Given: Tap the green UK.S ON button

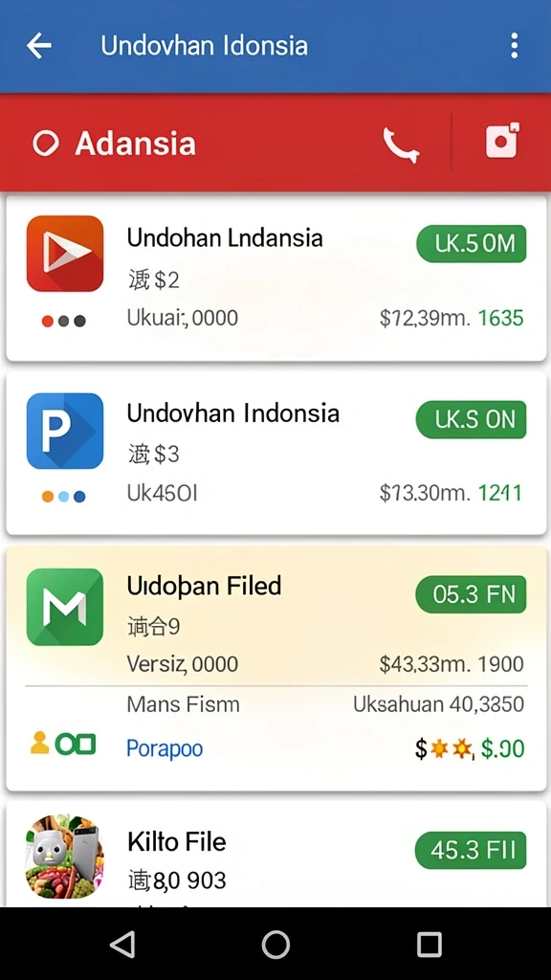Looking at the screenshot, I should 472,419.
